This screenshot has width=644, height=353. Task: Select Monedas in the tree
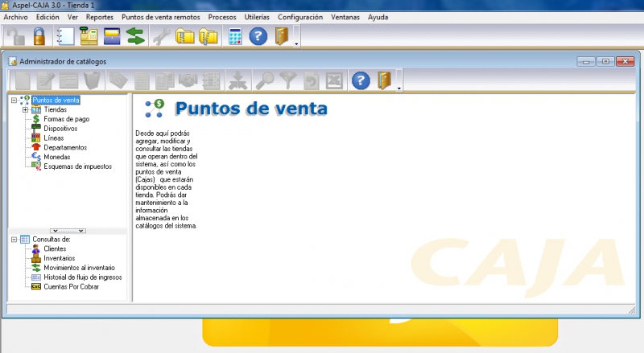pyautogui.click(x=57, y=157)
